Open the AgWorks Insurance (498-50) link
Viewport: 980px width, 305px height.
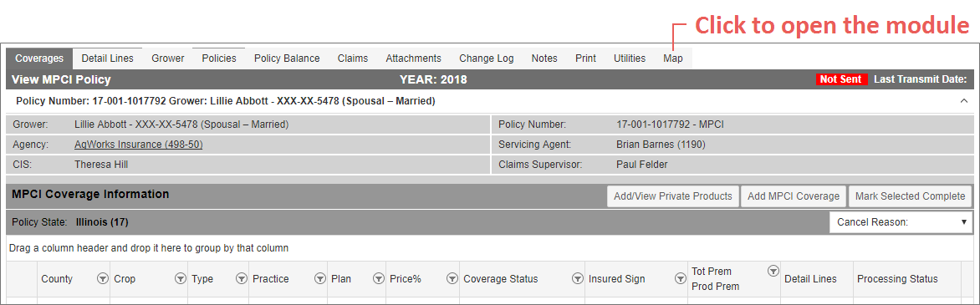coord(138,145)
